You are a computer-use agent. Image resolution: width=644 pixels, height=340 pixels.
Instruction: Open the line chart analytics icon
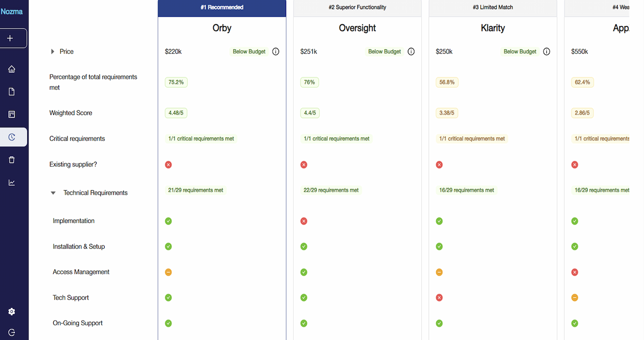point(12,183)
